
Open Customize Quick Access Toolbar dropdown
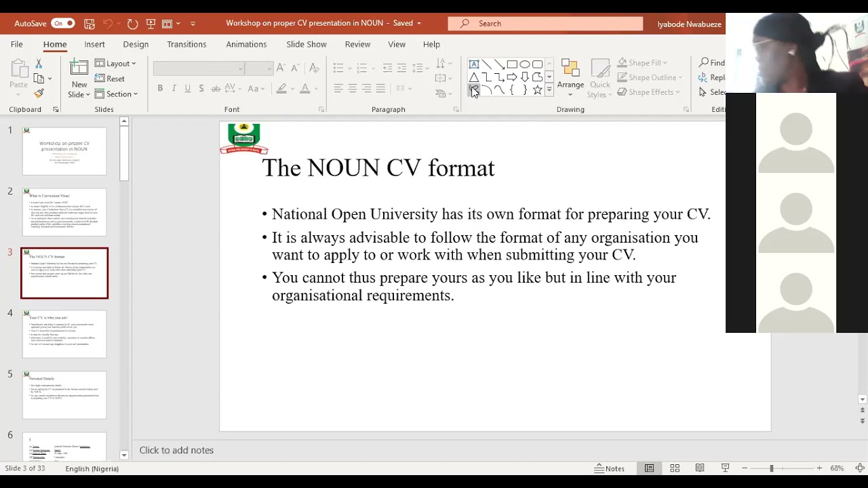tap(193, 23)
